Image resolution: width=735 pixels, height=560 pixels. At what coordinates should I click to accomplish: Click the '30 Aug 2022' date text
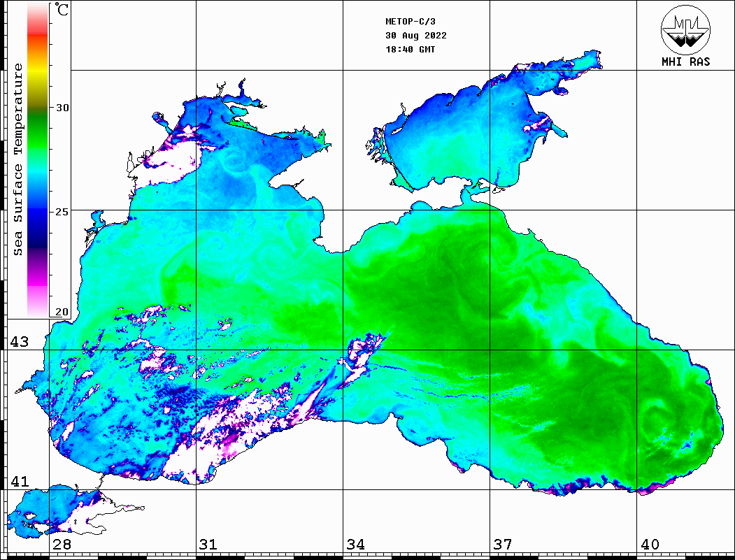(x=416, y=36)
